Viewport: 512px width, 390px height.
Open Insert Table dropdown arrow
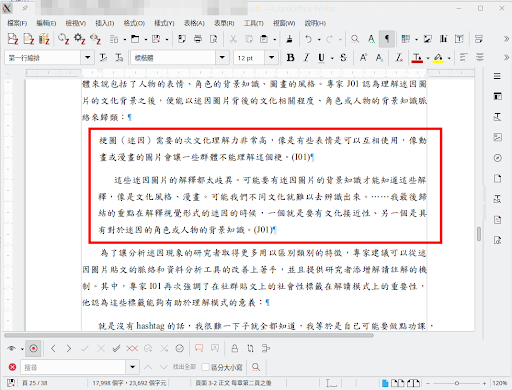[416, 40]
